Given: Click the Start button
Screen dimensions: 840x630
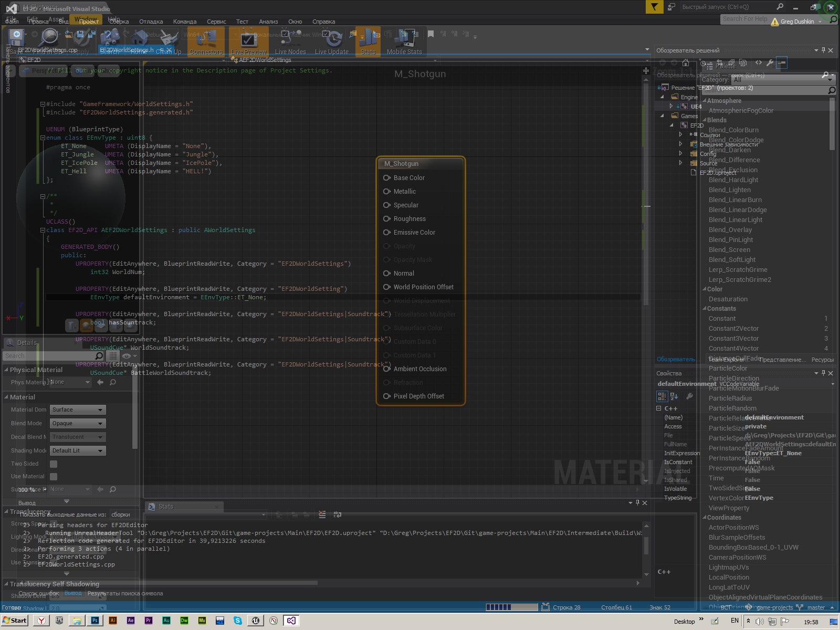Looking at the screenshot, I should [15, 621].
